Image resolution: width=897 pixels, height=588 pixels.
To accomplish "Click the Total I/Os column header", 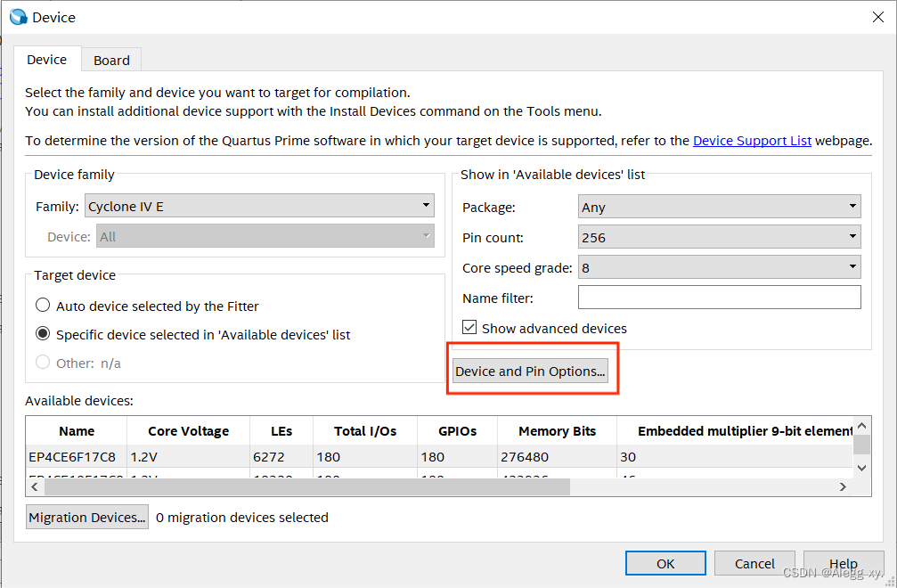I will point(365,431).
